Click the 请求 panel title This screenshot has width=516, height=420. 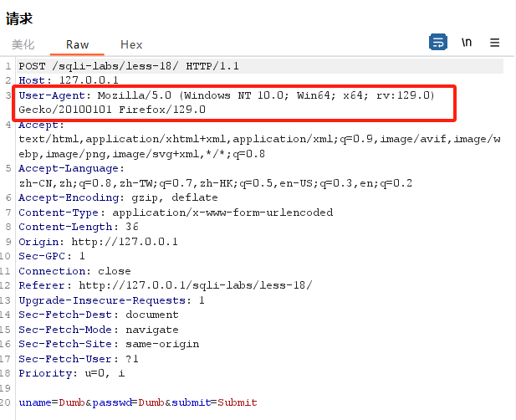(19, 18)
